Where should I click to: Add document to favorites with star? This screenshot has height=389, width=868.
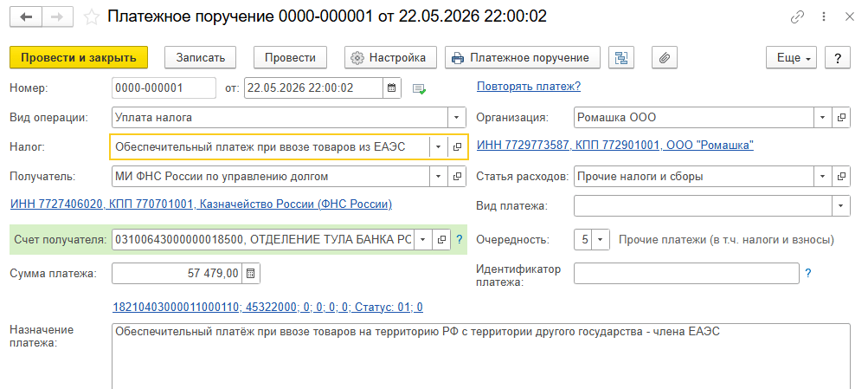[91, 17]
